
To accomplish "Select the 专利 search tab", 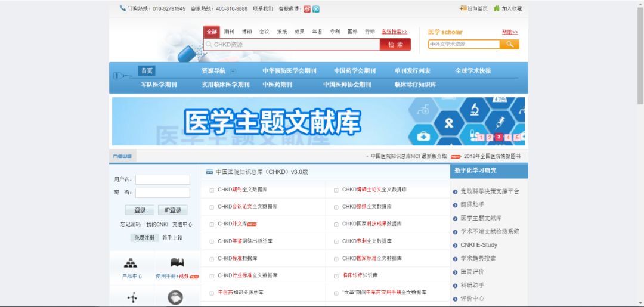I will coord(335,32).
